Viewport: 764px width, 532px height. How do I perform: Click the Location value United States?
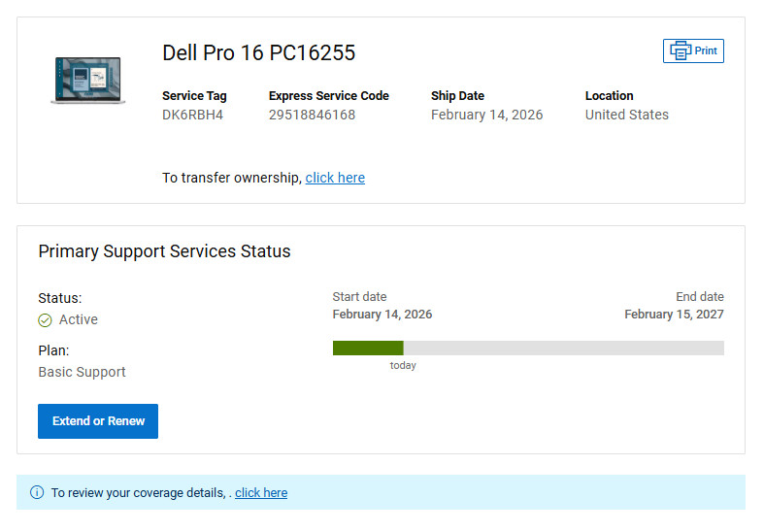(626, 115)
